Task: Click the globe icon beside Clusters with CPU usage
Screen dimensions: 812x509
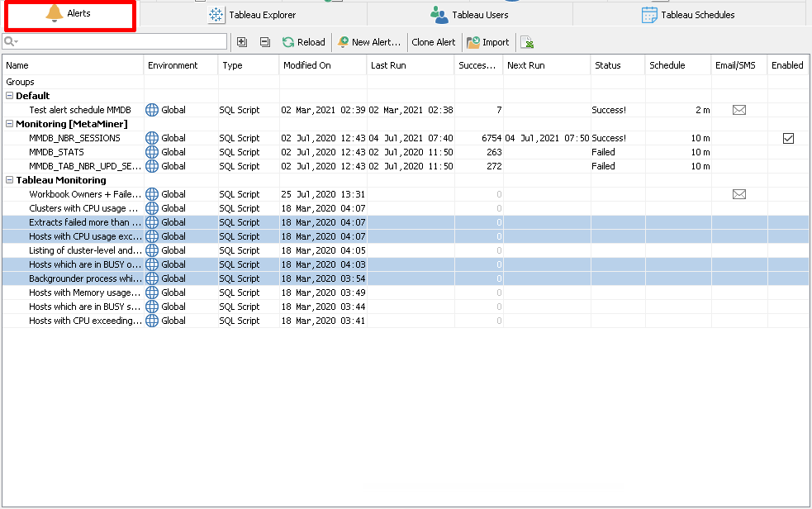Action: tap(152, 208)
